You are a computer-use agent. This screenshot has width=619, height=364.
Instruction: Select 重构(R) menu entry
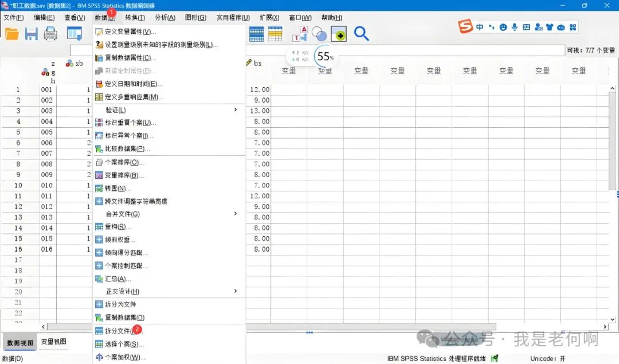coord(169,226)
